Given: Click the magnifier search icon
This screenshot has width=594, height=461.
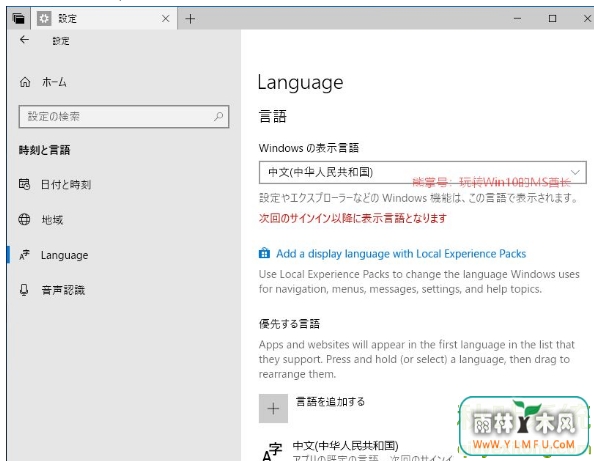Looking at the screenshot, I should [219, 116].
